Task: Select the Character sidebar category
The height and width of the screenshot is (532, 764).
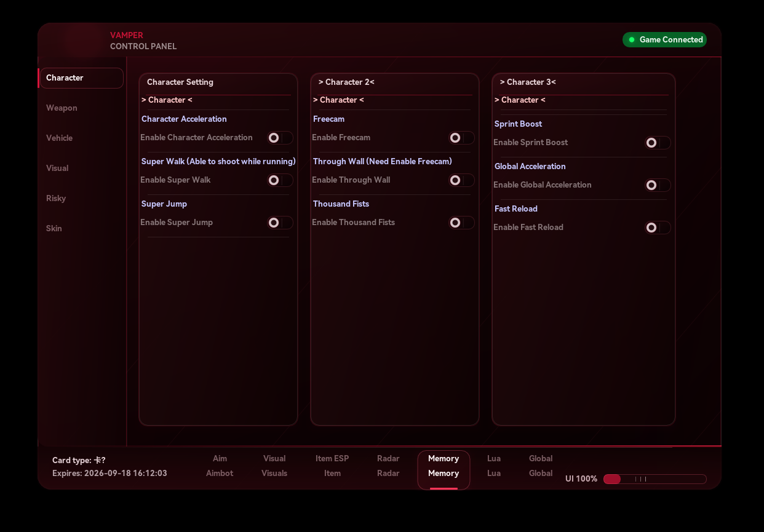Action: (81, 78)
